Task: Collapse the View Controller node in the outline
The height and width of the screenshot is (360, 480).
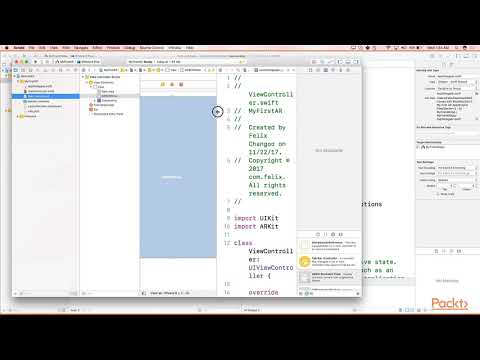Action: click(87, 82)
